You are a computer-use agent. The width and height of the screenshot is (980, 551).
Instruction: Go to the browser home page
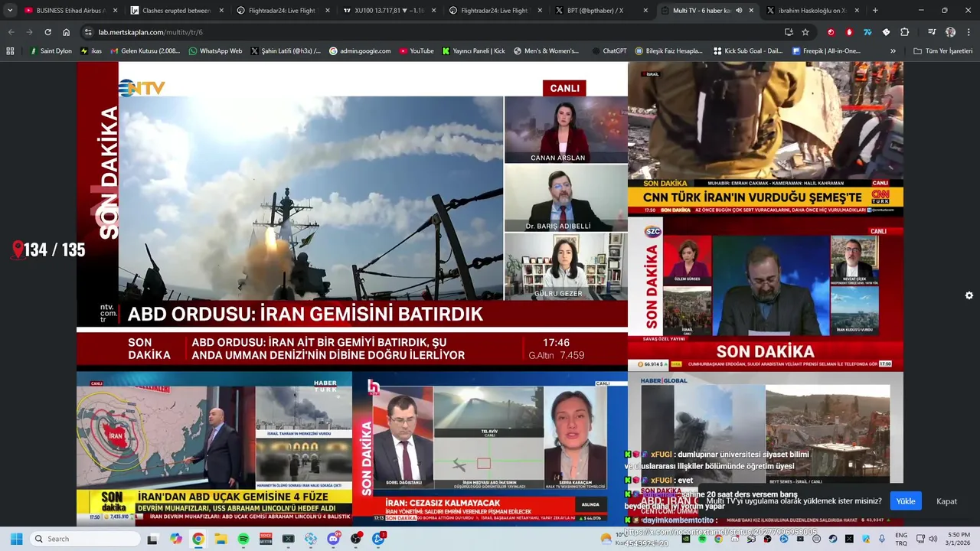pos(66,32)
